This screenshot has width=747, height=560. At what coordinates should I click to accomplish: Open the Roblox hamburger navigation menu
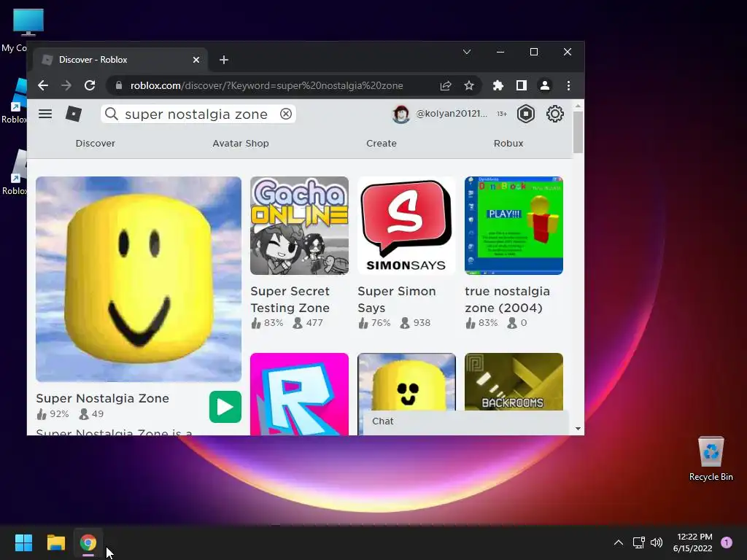tap(45, 114)
